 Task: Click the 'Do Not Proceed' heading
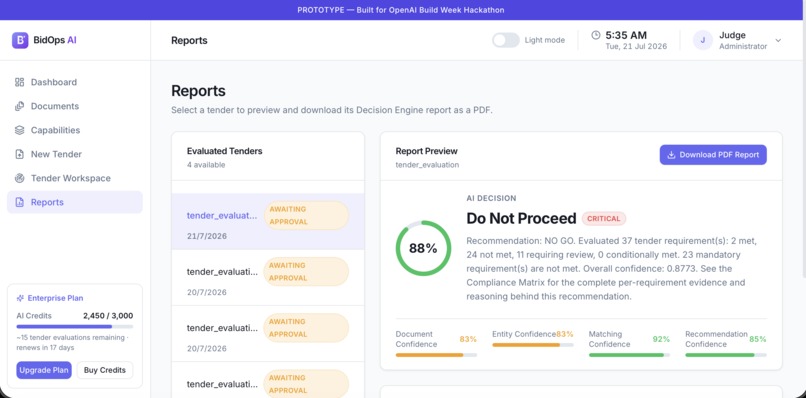521,219
